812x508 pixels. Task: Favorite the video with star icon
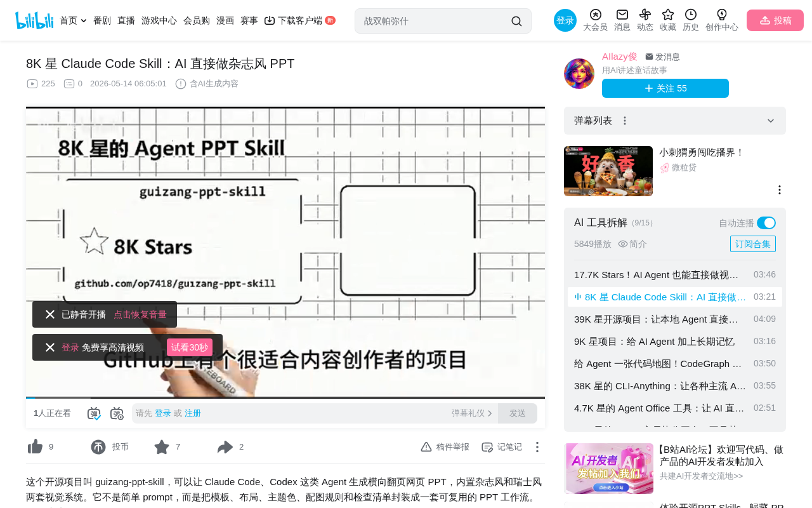pyautogui.click(x=162, y=447)
